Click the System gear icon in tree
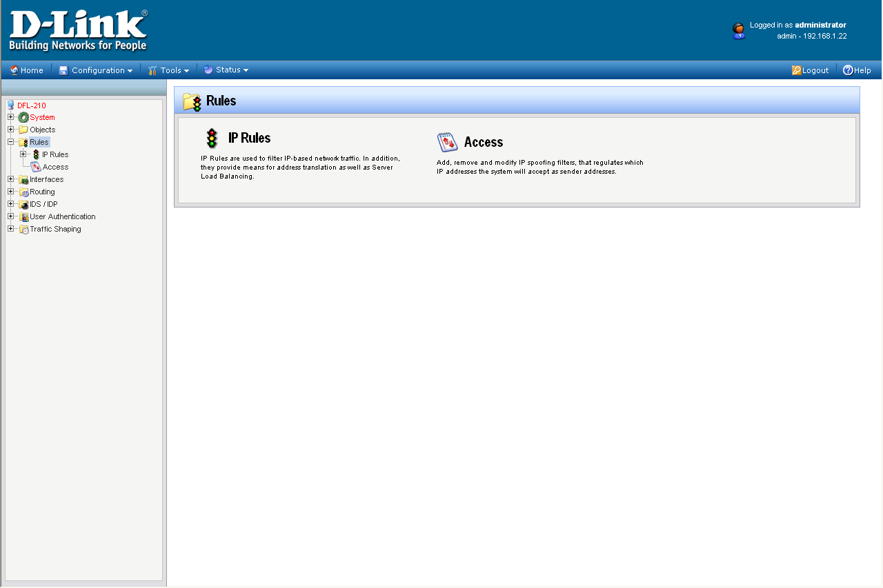The height and width of the screenshot is (588, 883). pyautogui.click(x=23, y=117)
